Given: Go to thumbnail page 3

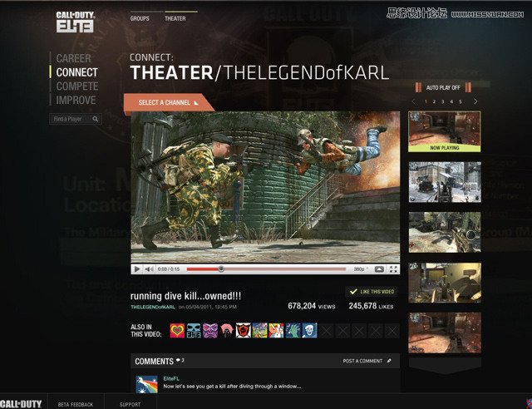Looking at the screenshot, I should (x=443, y=101).
